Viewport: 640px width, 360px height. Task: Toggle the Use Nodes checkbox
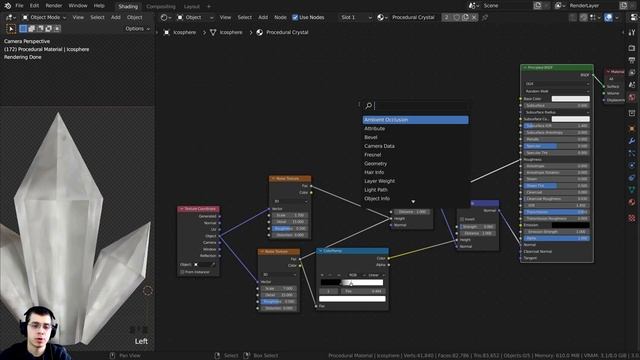[295, 18]
